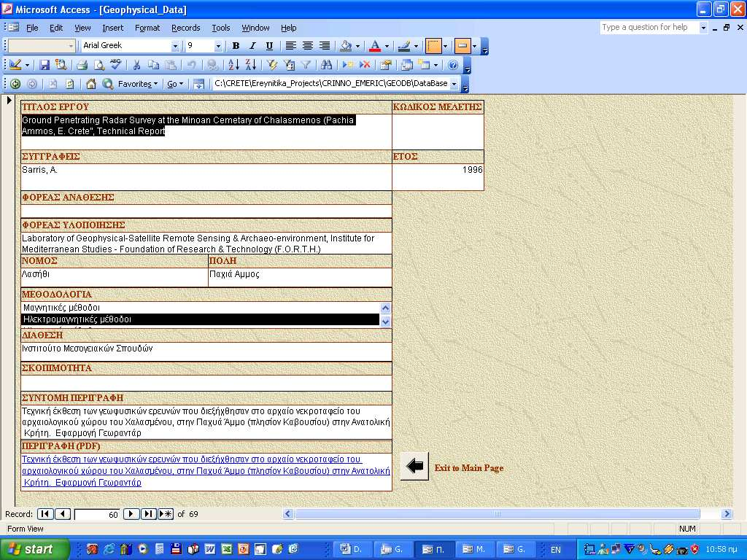Apply the line/border color
The image size is (747, 560).
click(404, 46)
